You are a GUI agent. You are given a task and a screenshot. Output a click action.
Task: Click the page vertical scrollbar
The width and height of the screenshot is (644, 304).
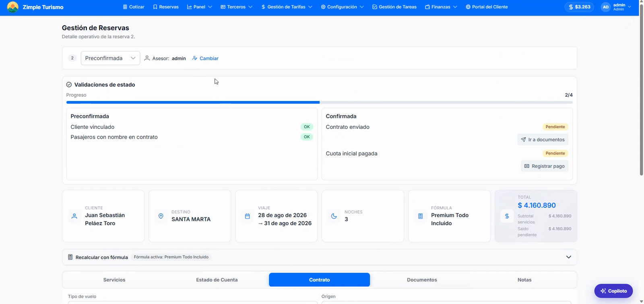coord(642,90)
